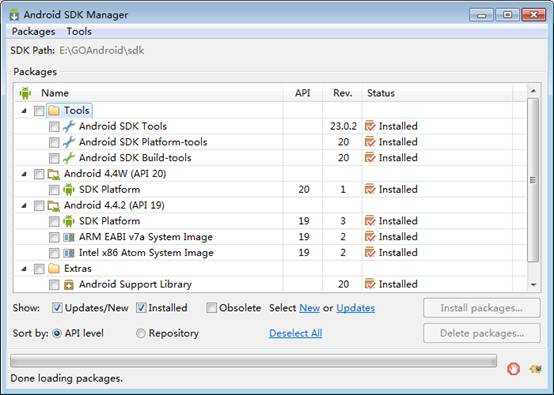Collapse the Extras group

pyautogui.click(x=24, y=269)
